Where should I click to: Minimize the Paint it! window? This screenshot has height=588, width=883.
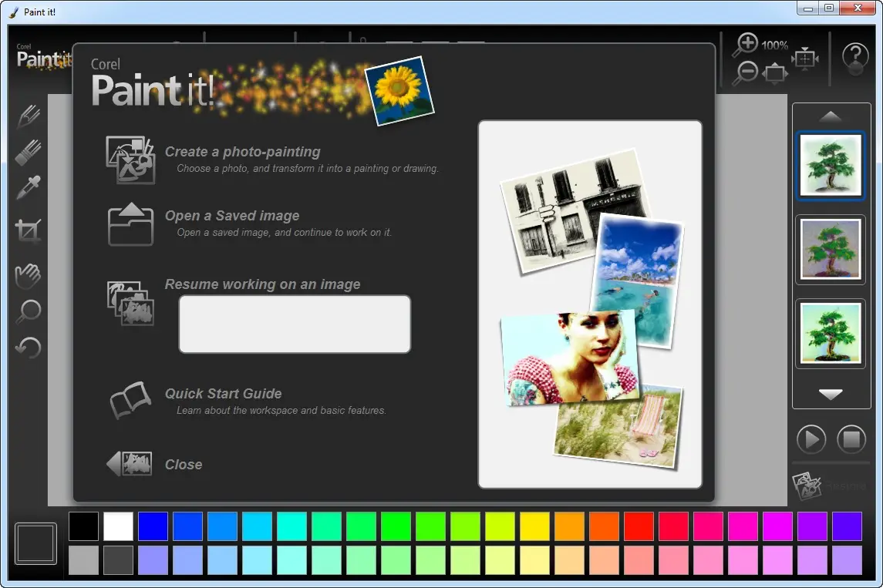coord(808,8)
